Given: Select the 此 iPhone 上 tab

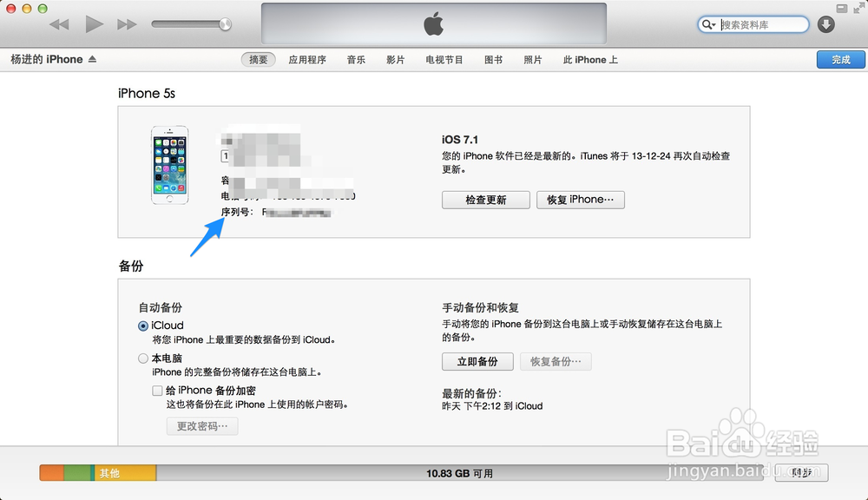Looking at the screenshot, I should [590, 60].
